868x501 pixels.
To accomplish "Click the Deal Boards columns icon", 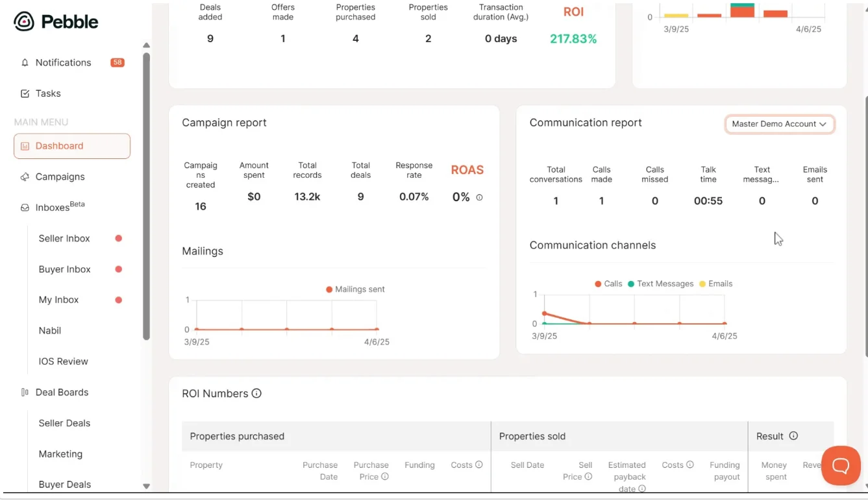I will point(25,392).
